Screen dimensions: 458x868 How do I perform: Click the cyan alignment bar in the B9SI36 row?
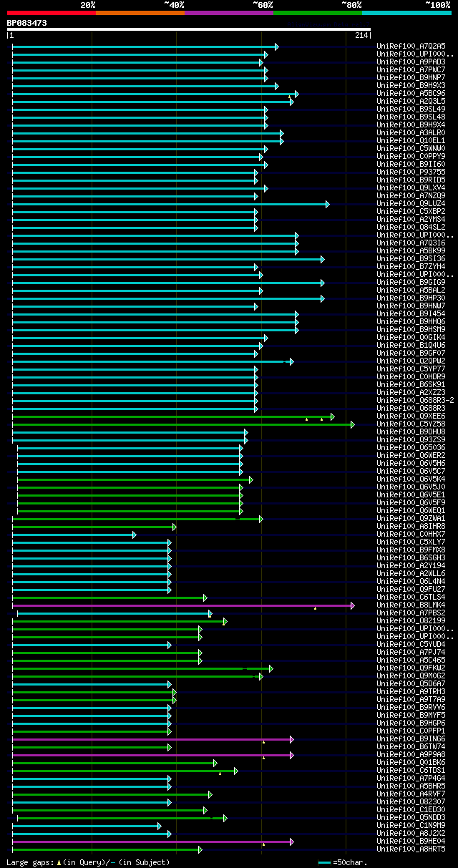(168, 259)
